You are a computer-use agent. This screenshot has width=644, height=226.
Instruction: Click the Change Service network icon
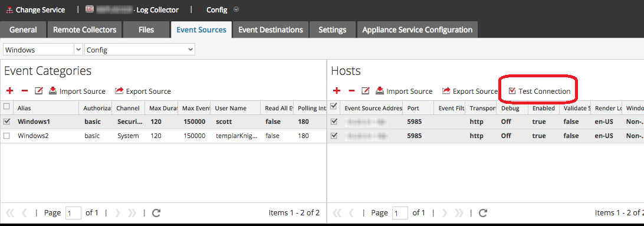9,9
